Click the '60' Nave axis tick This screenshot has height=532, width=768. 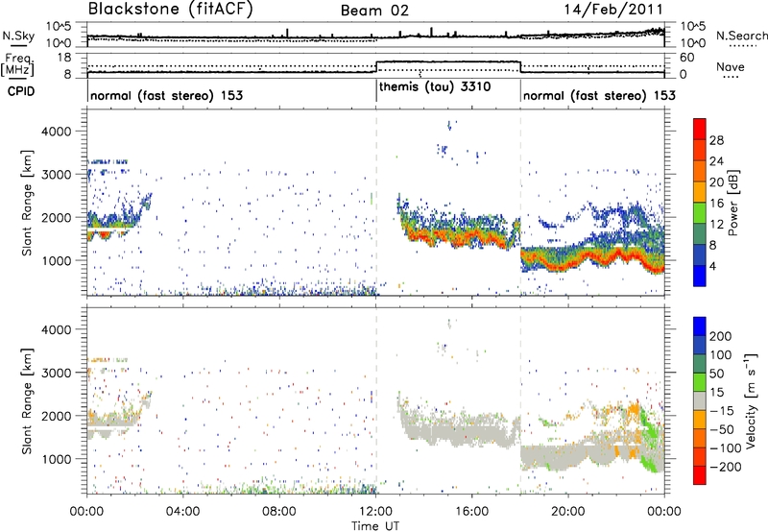687,58
